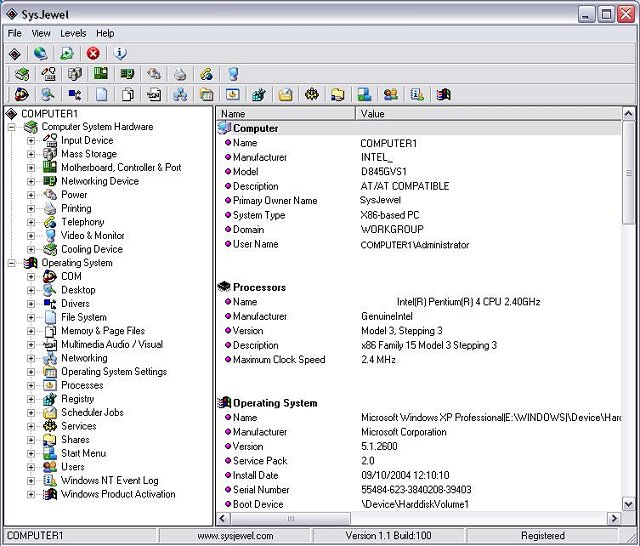Click the Telephony toolbar icon
Viewport: 640px width, 546px height.
[x=206, y=74]
